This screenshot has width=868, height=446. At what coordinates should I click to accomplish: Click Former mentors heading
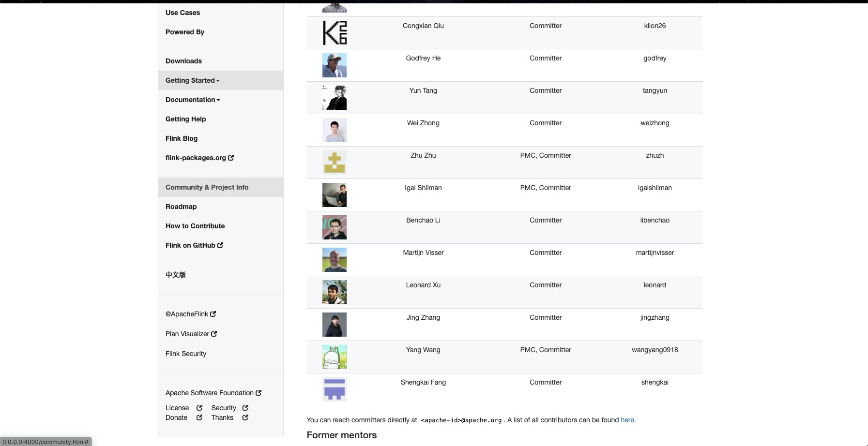tap(342, 435)
